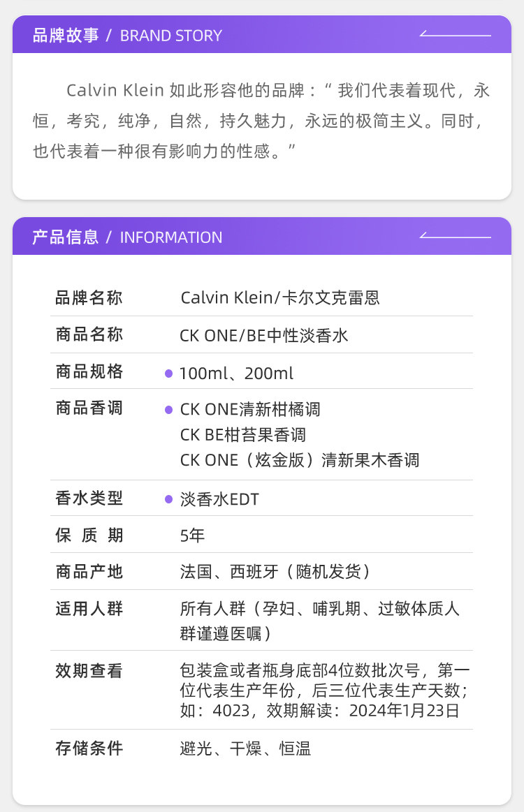Select the 产品信息 / INFORMATION header title
This screenshot has width=524, height=812.
point(127,237)
